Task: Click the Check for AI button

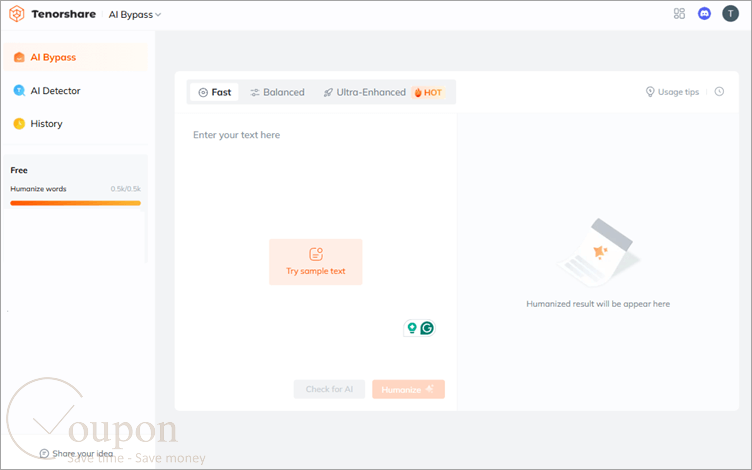Action: [x=329, y=389]
